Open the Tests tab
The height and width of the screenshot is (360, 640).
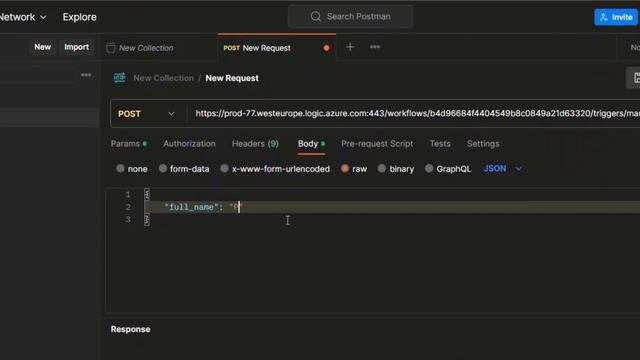point(440,144)
